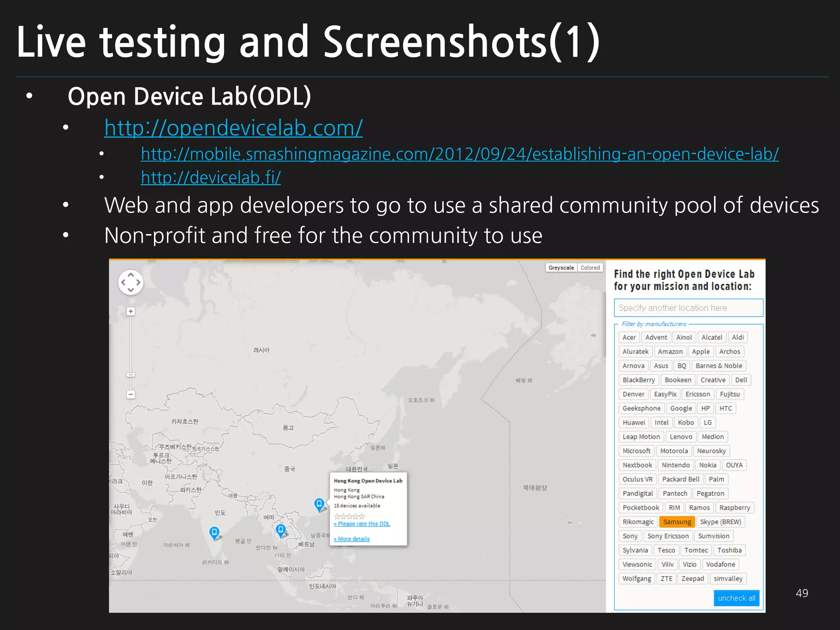Toggle the Archos manufacturer filter
The height and width of the screenshot is (630, 840).
(730, 352)
